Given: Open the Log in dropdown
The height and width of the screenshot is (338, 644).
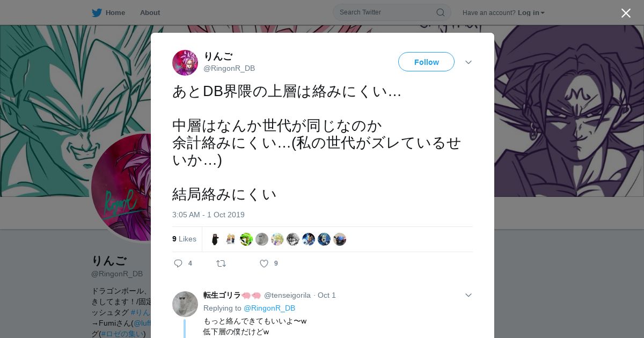Looking at the screenshot, I should 531,12.
